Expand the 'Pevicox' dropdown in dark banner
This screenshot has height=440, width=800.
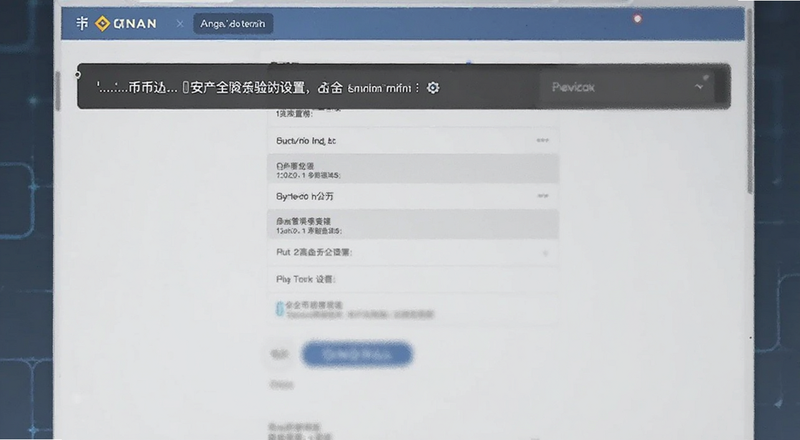[x=625, y=87]
